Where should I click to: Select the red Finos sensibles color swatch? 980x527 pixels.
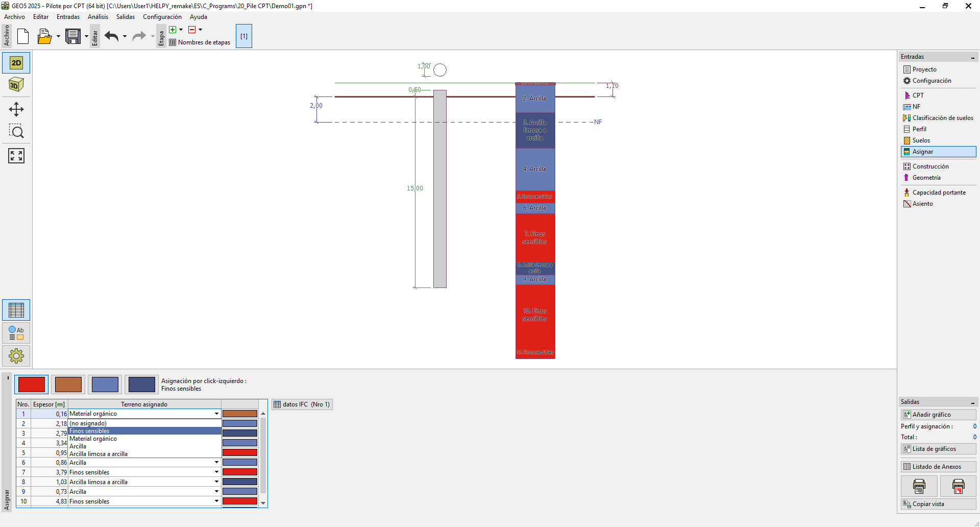click(32, 385)
